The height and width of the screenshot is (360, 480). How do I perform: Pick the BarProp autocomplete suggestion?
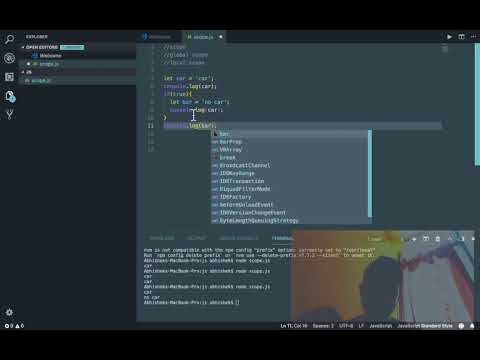(289, 142)
